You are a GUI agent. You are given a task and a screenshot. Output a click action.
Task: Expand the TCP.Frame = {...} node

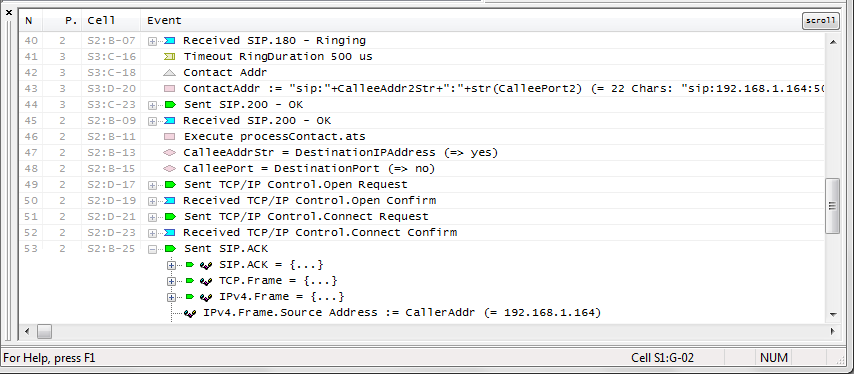click(171, 281)
